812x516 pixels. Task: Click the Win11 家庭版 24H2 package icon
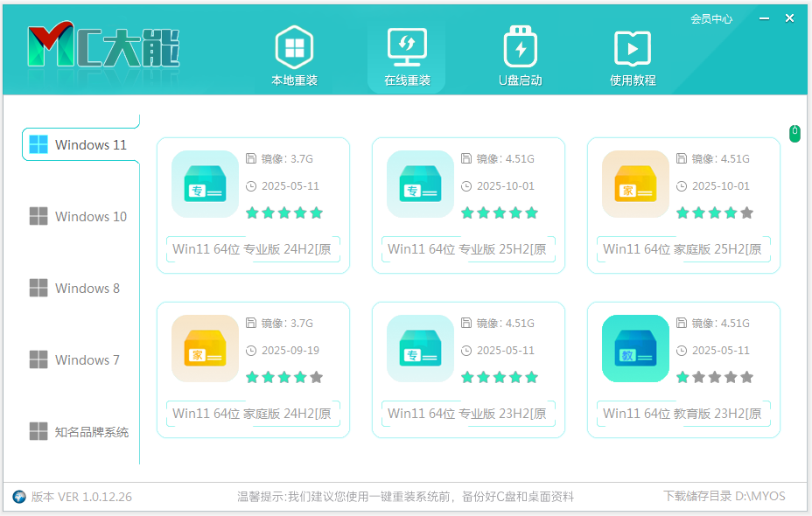point(205,349)
